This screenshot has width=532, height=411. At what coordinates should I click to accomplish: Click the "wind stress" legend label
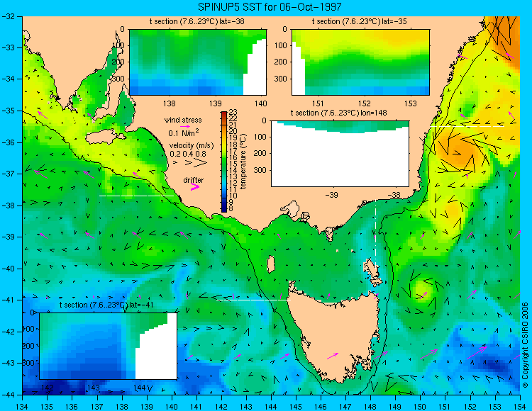[x=183, y=120]
